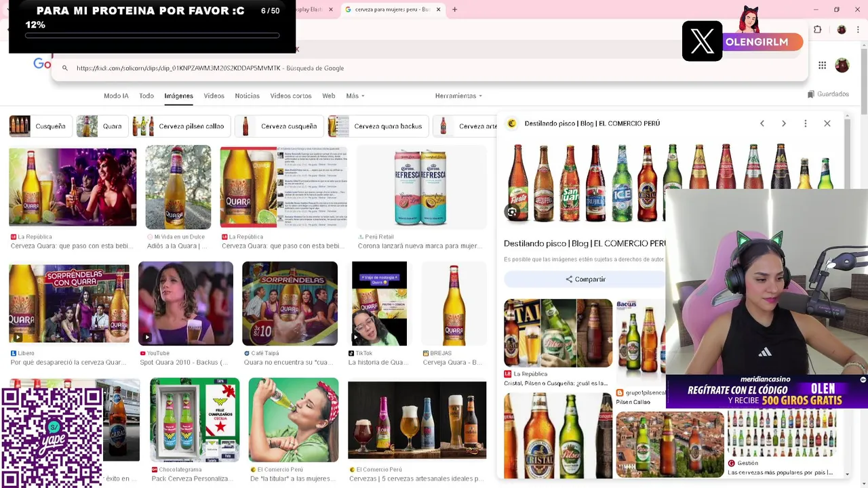The image size is (868, 488).
Task: Click El Comercio favicon in preview header
Action: click(512, 123)
